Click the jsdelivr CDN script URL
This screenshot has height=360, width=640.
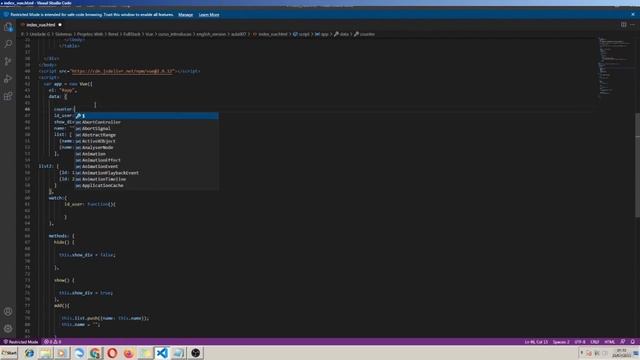tap(122, 71)
